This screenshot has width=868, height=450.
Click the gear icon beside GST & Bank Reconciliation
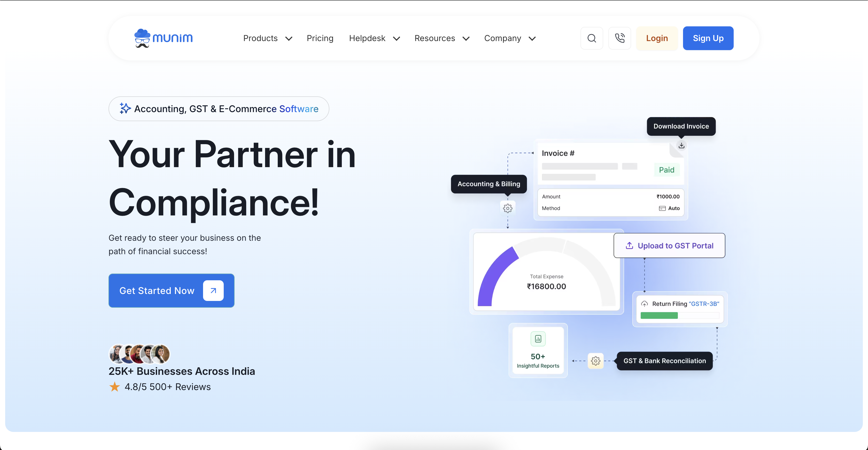click(x=595, y=361)
